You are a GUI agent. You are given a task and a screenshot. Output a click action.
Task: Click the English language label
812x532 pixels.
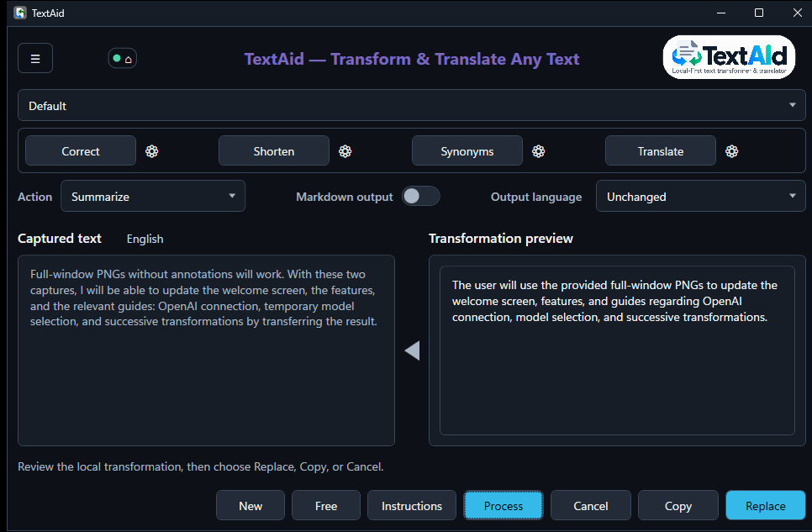[x=145, y=239]
